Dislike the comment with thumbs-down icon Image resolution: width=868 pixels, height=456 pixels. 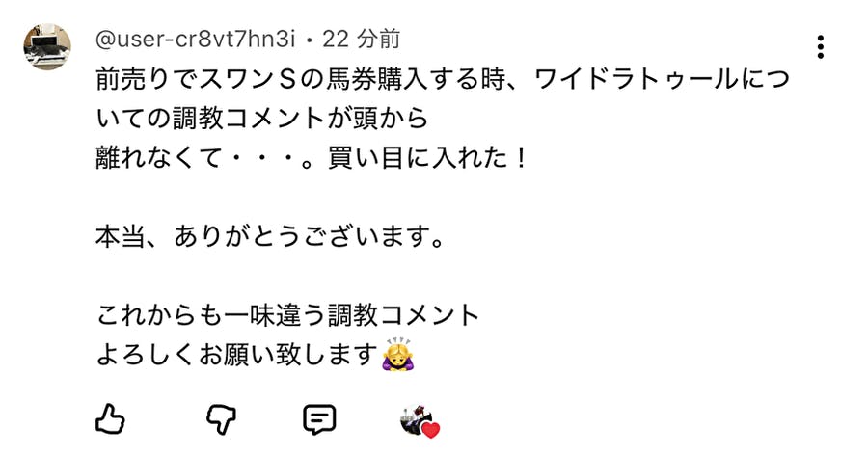[x=221, y=419]
